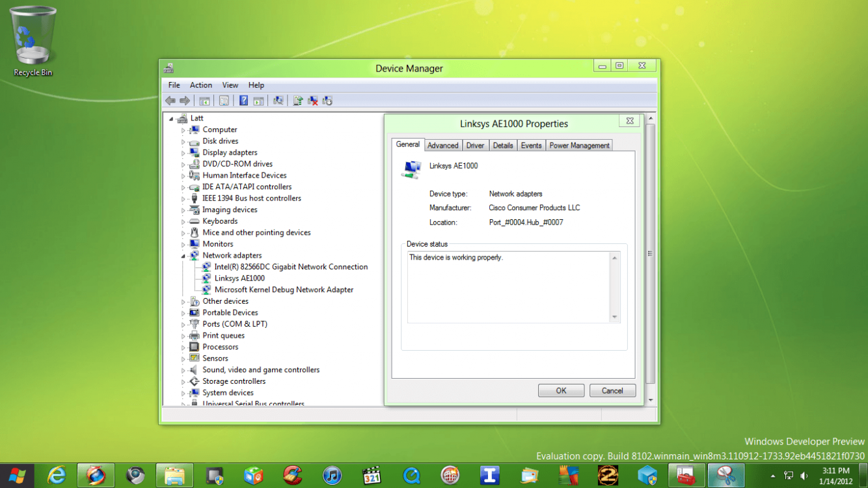Select Linksys AE1000 in the device tree
This screenshot has height=488, width=868.
click(239, 278)
